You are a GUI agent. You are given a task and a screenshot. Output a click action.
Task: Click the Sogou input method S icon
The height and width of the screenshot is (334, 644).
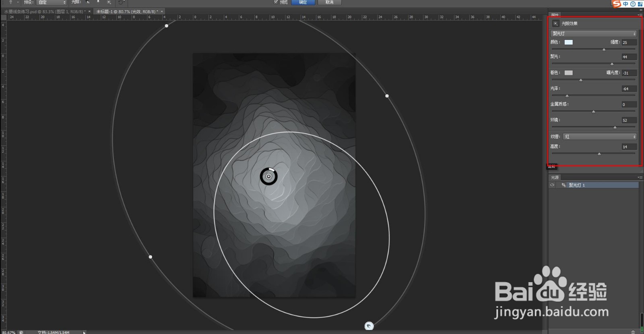[616, 4]
